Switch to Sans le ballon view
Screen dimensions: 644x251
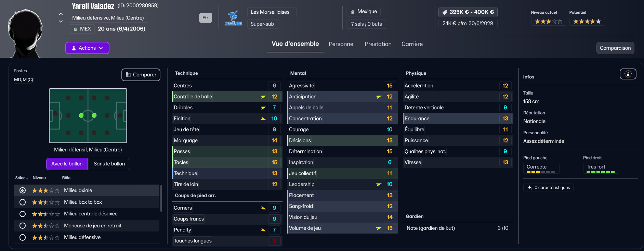109,164
